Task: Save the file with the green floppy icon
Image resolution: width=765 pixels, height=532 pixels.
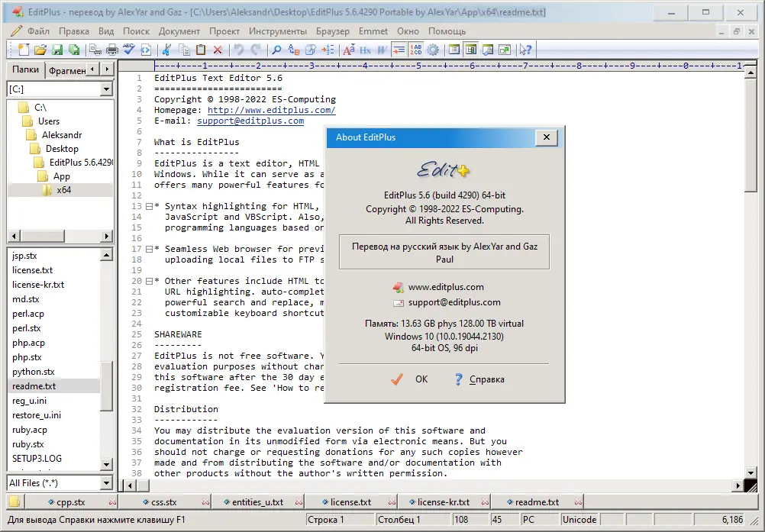Action: pyautogui.click(x=57, y=50)
